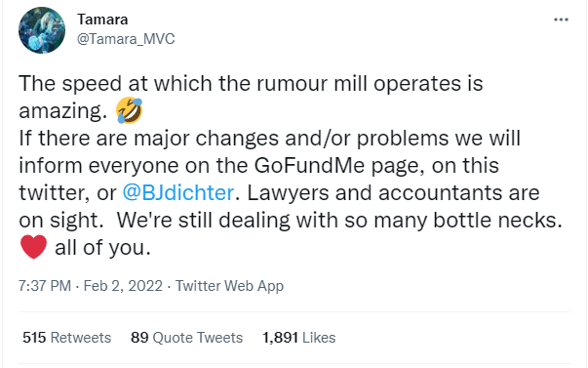Click the rolling laughing emoji
This screenshot has height=368, width=588.
pos(129,110)
